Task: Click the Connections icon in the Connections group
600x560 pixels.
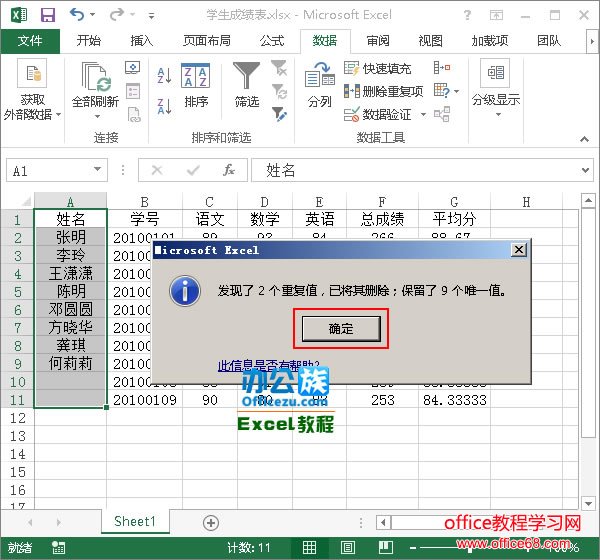Action: click(133, 68)
